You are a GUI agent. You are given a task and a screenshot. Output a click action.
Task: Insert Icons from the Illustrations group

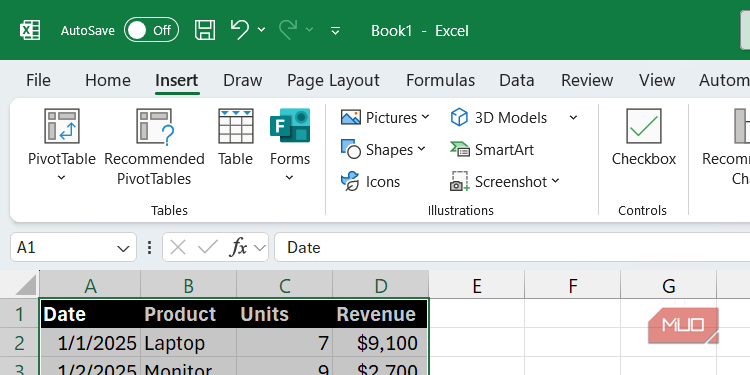tap(371, 181)
